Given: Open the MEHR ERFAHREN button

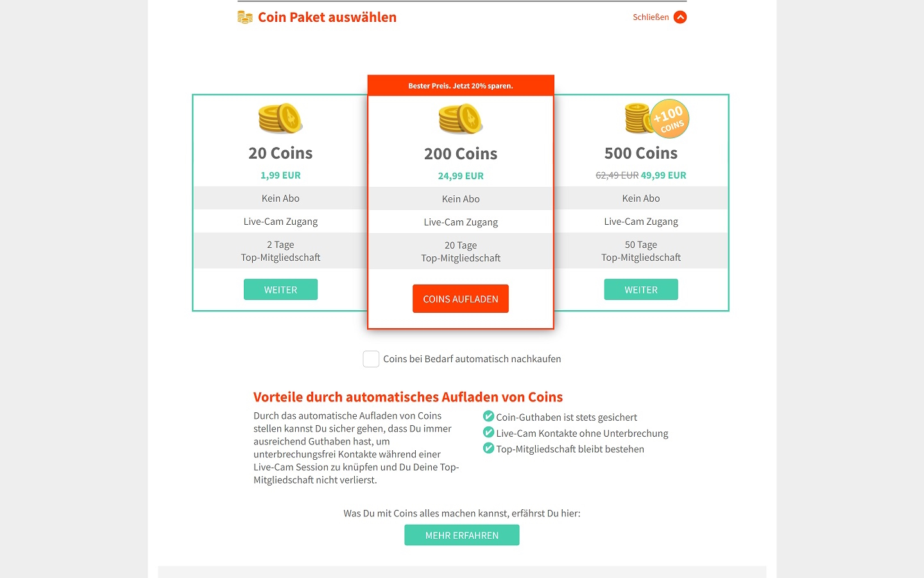Looking at the screenshot, I should [462, 535].
